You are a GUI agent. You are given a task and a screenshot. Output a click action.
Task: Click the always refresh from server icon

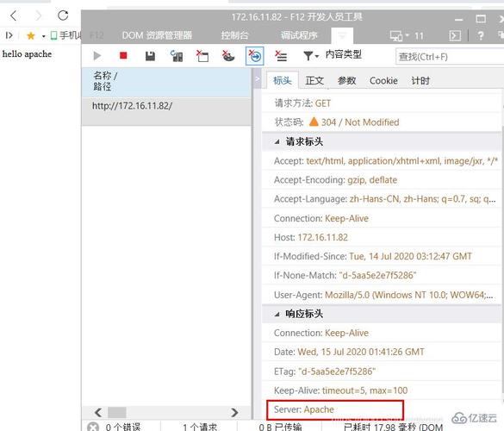point(177,56)
